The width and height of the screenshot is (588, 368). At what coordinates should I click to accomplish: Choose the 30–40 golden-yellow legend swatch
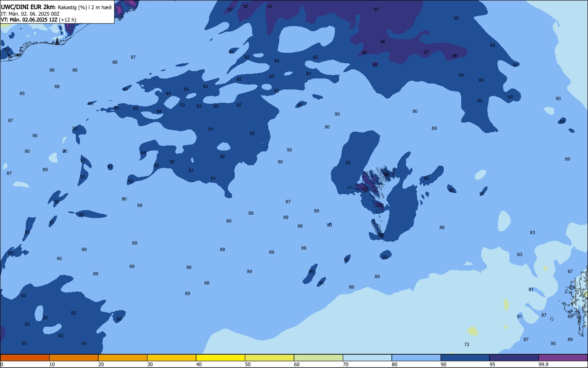click(171, 357)
